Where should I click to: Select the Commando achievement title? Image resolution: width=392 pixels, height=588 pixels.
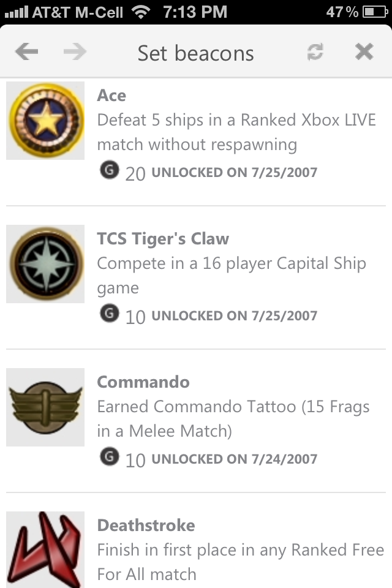143,382
